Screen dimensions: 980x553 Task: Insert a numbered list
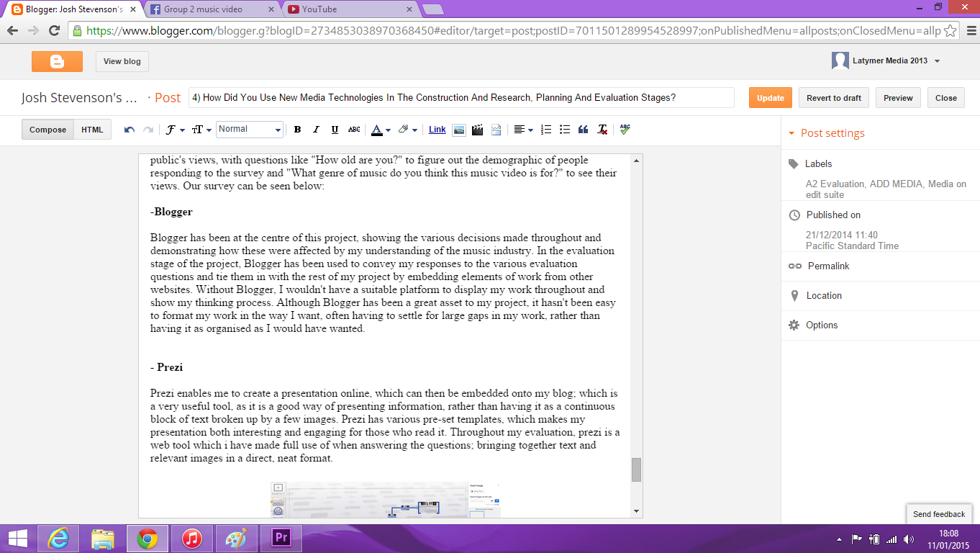coord(546,130)
